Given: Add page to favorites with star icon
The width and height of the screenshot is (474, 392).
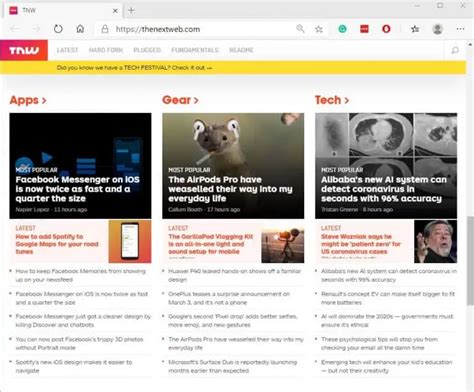Looking at the screenshot, I should [319, 29].
